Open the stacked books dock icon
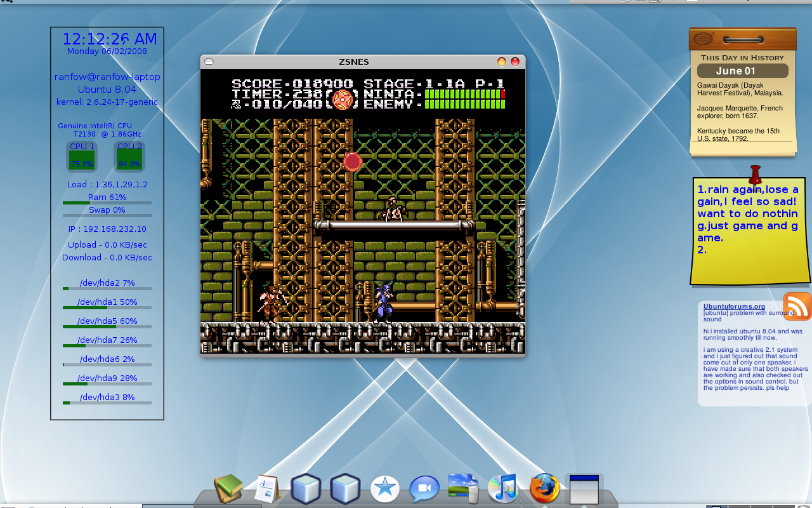Image resolution: width=812 pixels, height=508 pixels. pos(228,488)
